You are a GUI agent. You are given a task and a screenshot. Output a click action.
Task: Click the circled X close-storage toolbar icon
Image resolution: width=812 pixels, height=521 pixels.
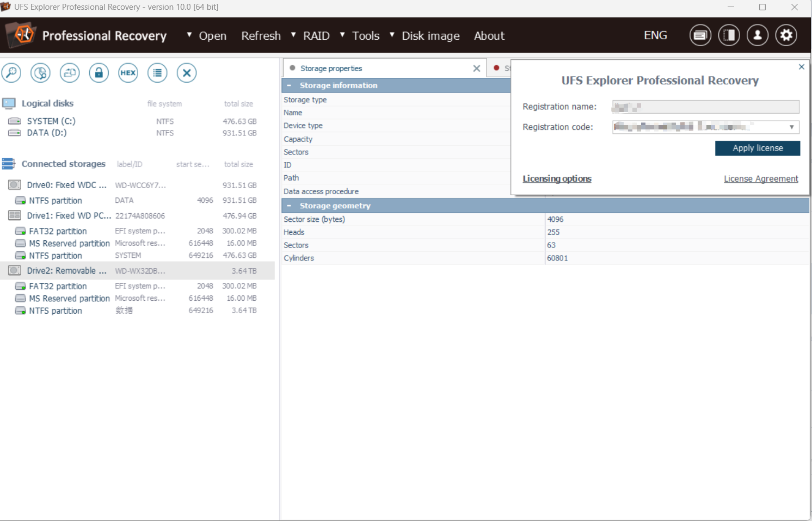187,73
